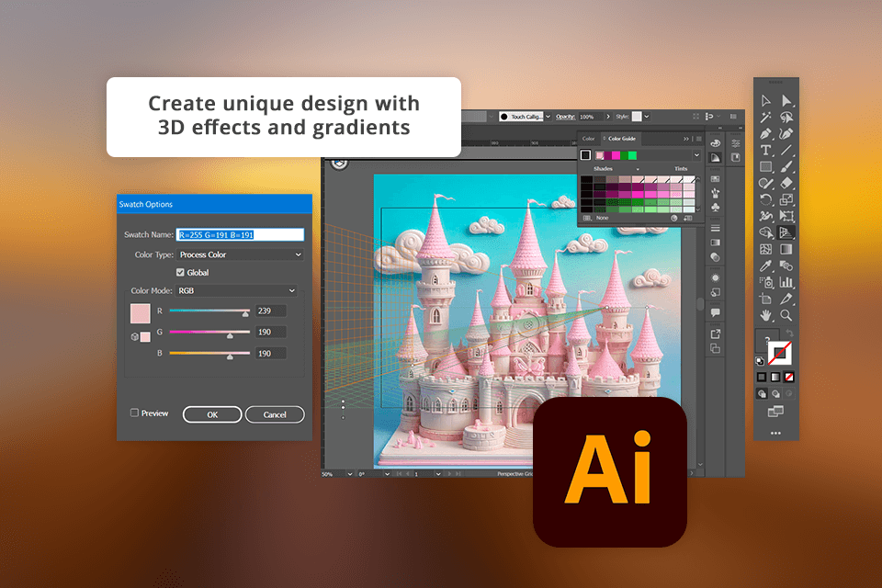Select the Pen tool
This screenshot has height=588, width=882.
pos(765,134)
